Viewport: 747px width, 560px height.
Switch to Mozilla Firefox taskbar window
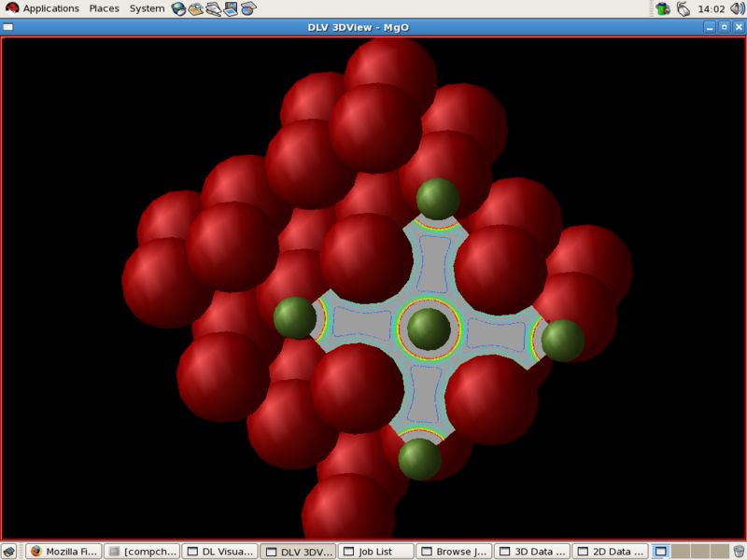[63, 552]
